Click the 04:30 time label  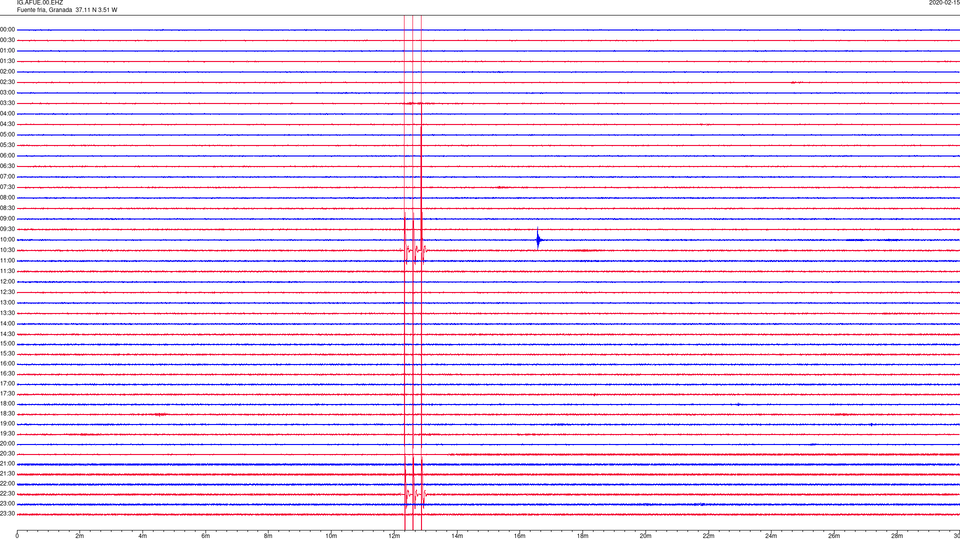coord(7,124)
